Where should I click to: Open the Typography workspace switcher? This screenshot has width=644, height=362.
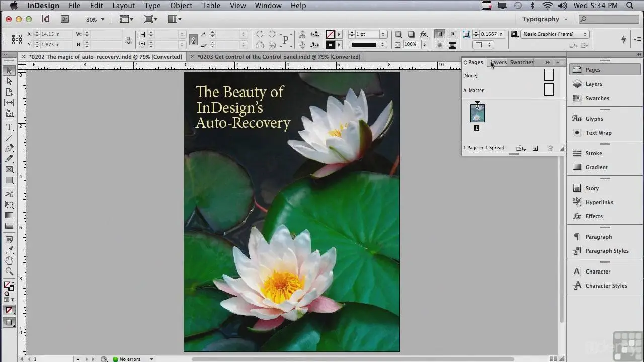point(544,19)
